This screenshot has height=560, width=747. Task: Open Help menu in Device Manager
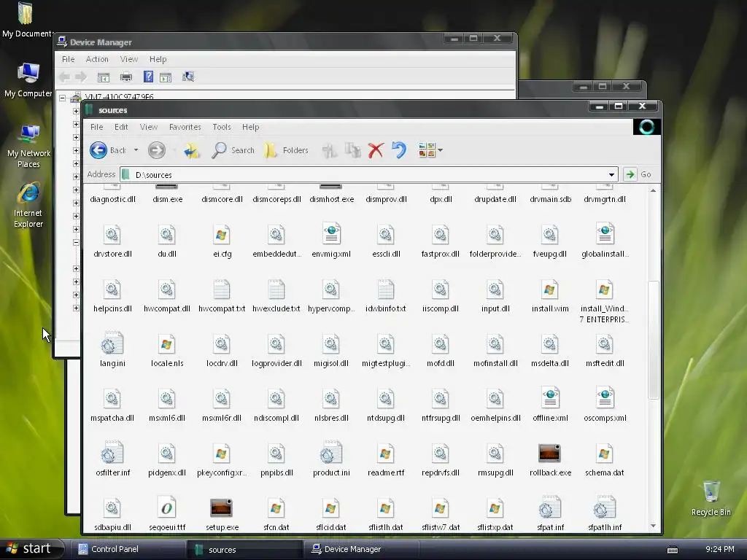[x=158, y=59]
